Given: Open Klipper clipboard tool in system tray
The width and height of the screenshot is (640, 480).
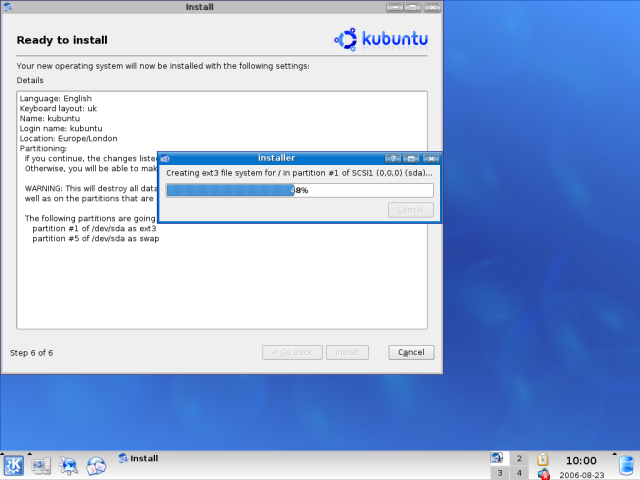Looking at the screenshot, I should (542, 459).
